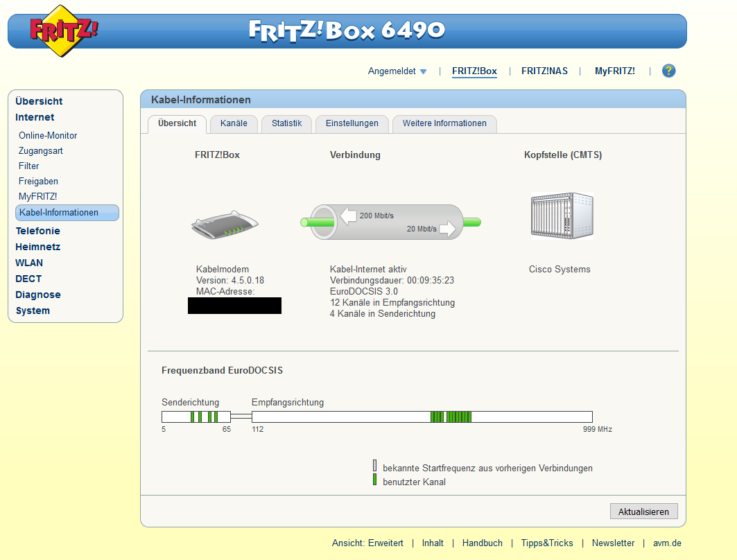
Task: Select Online-Monitor in the sidebar
Action: pos(48,136)
